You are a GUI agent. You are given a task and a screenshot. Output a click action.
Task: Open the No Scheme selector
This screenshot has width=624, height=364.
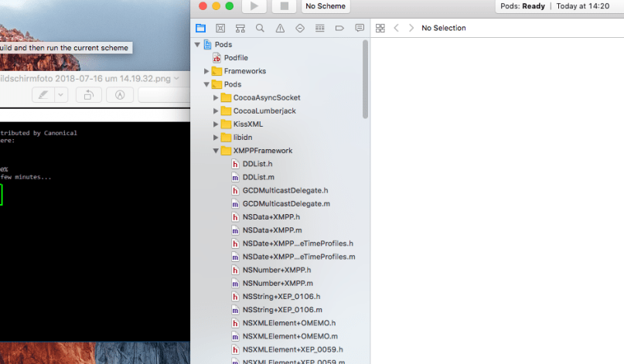[x=326, y=6]
